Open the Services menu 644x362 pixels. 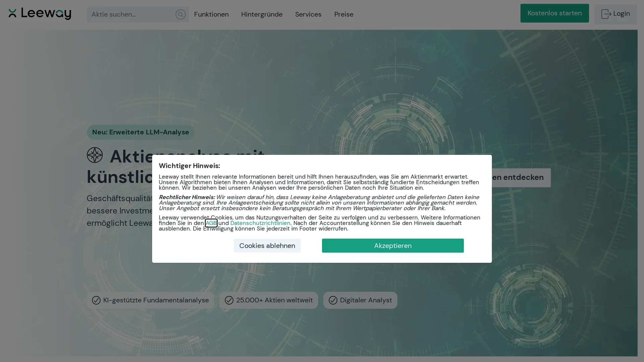tap(308, 14)
